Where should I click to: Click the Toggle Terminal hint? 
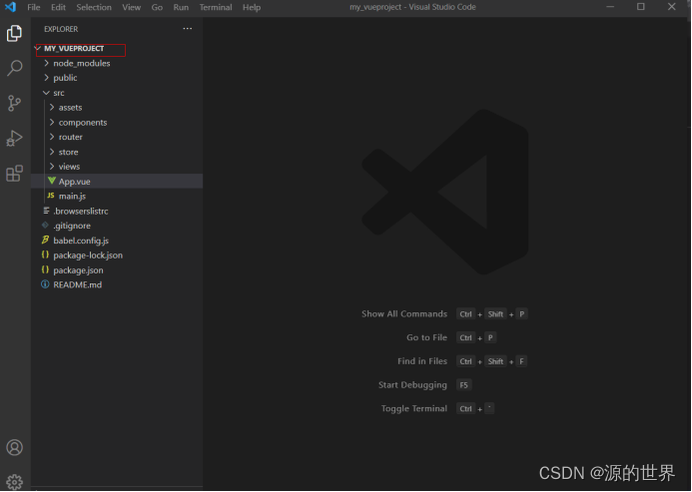(414, 409)
